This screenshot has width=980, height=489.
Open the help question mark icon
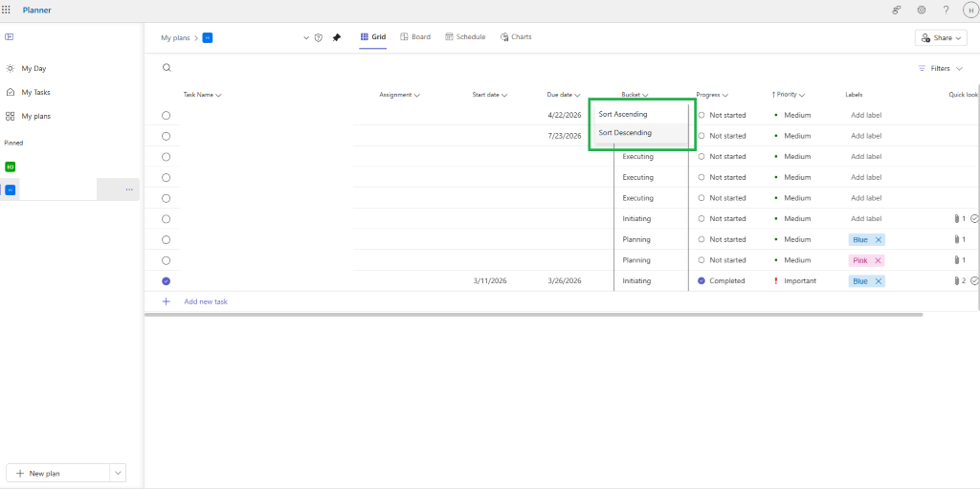pyautogui.click(x=946, y=10)
